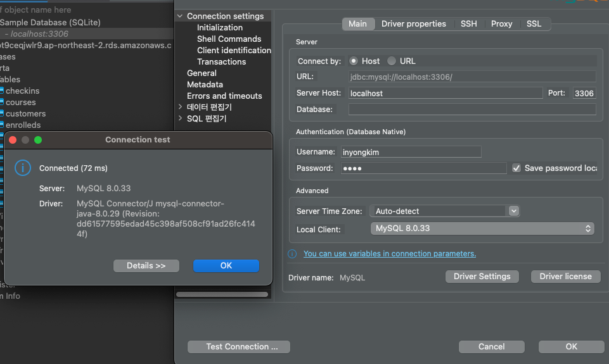
Task: Open the Local Client MySQL 8.0.33 dropdown
Action: tap(482, 229)
